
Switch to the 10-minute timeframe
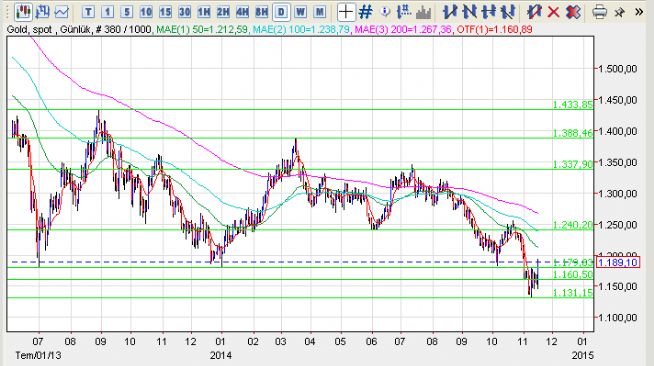coord(146,12)
